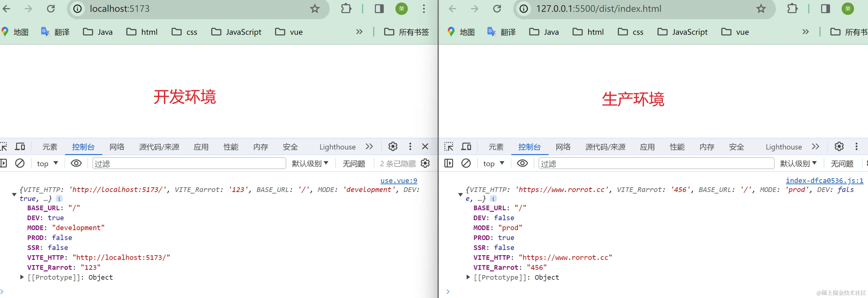Bookmark the 127.0.0.1:5500 page with star

(761, 8)
